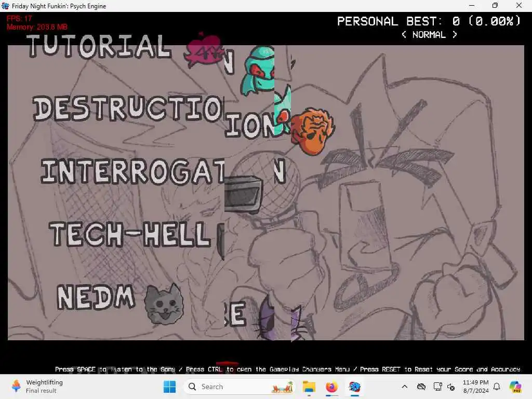Open the notifications bell
Viewport: 532px width, 399px height.
coord(497,387)
